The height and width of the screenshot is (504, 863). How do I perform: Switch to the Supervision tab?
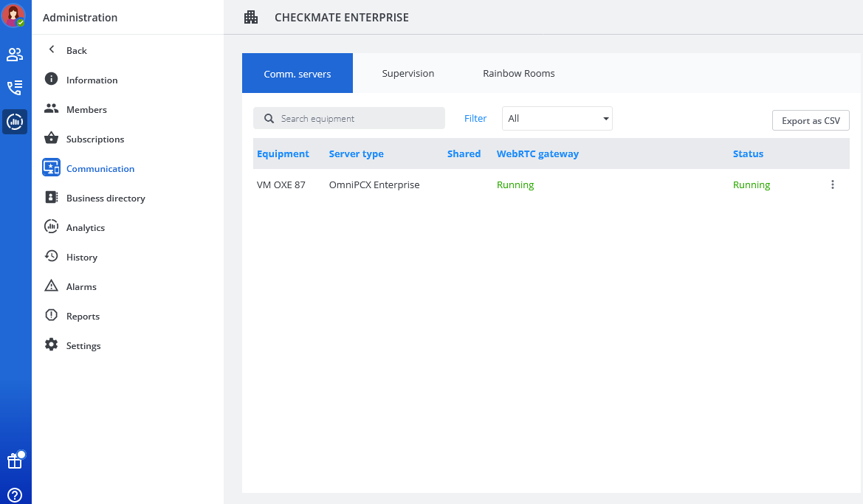[x=408, y=74]
